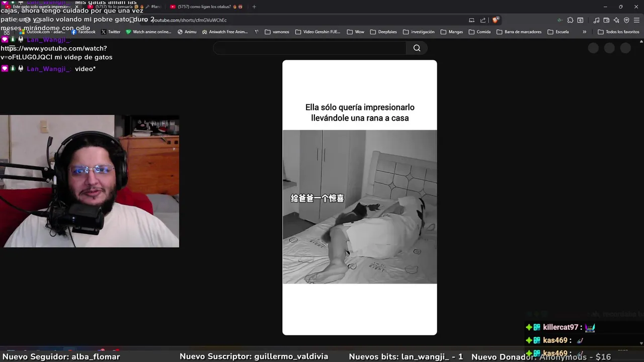The image size is (644, 362).
Task: Switch to 'Este gato solo quería impresionar' tab
Action: click(41, 7)
